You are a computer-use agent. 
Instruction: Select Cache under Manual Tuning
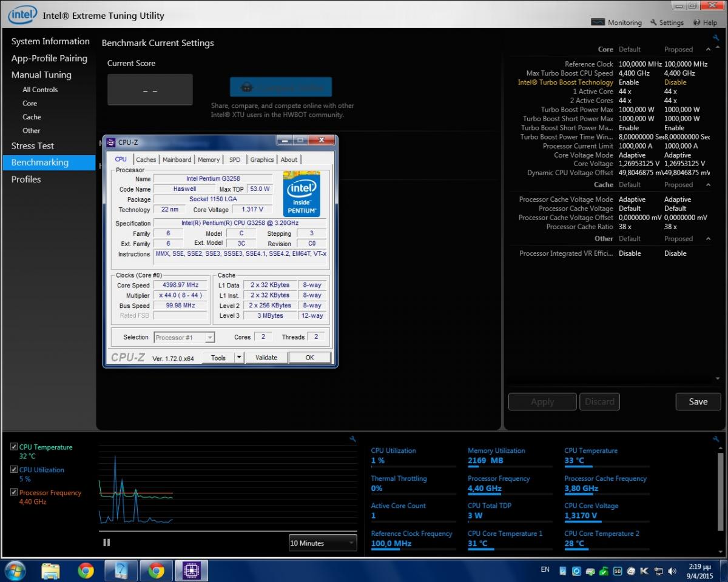click(x=32, y=117)
